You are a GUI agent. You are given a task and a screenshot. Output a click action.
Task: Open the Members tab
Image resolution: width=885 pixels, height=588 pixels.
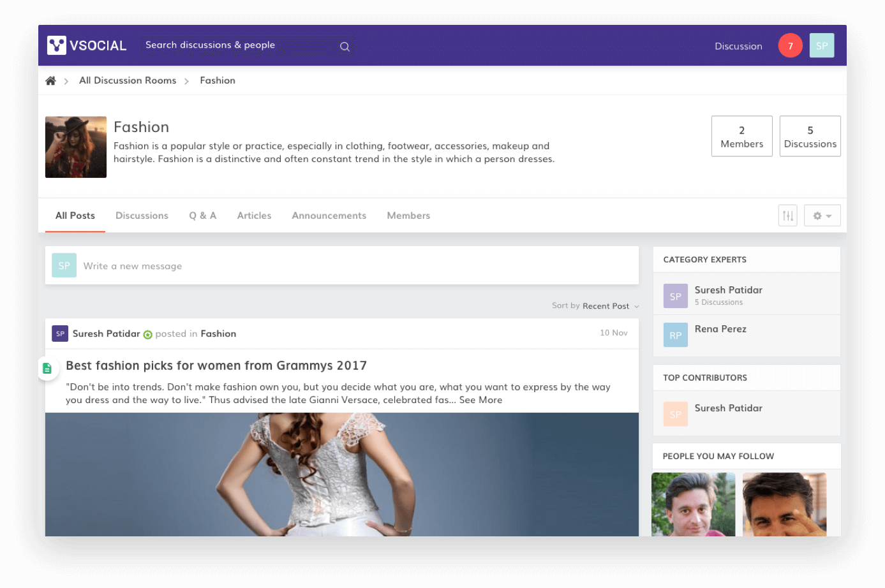point(408,216)
